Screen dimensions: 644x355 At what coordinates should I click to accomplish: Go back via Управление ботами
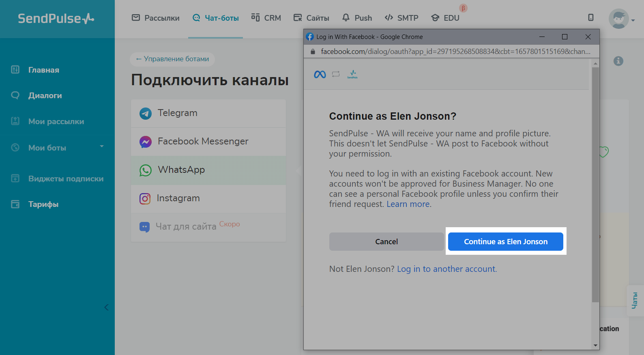click(x=172, y=59)
